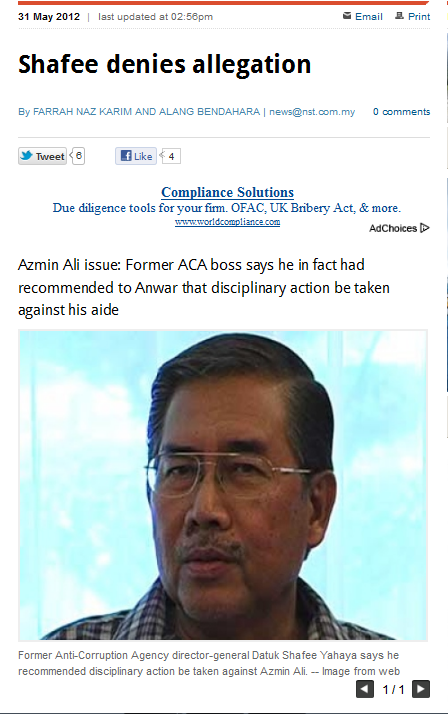Image resolution: width=448 pixels, height=714 pixels.
Task: Click the Tweet button
Action: tap(42, 156)
